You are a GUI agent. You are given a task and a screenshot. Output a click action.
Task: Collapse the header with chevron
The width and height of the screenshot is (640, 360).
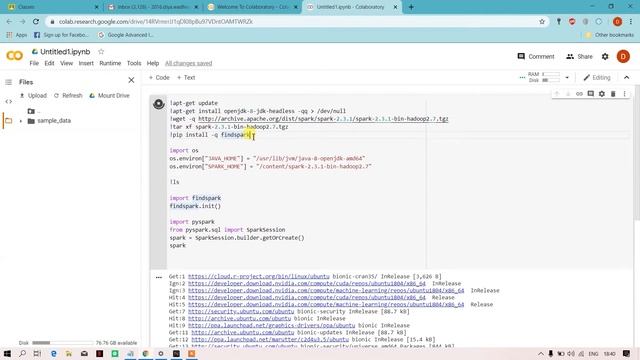click(627, 78)
